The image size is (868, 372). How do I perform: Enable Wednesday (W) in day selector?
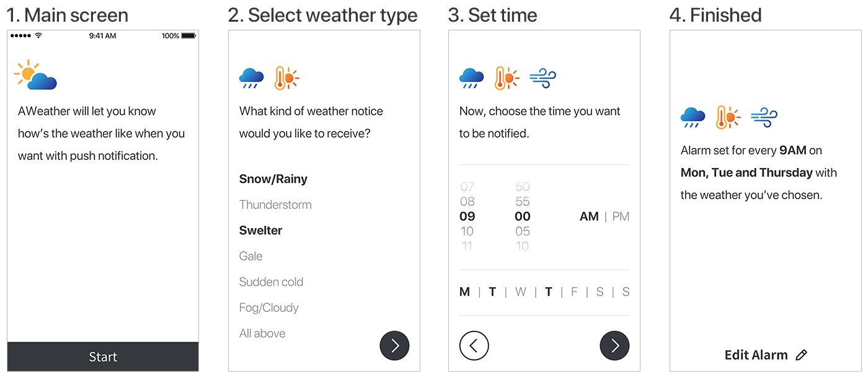(x=520, y=292)
